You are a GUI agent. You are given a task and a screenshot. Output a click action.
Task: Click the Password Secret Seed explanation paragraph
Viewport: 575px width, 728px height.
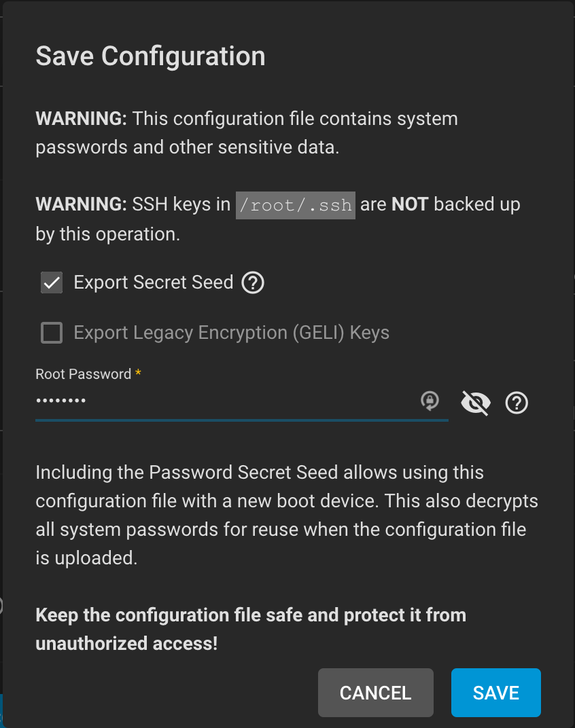point(287,515)
